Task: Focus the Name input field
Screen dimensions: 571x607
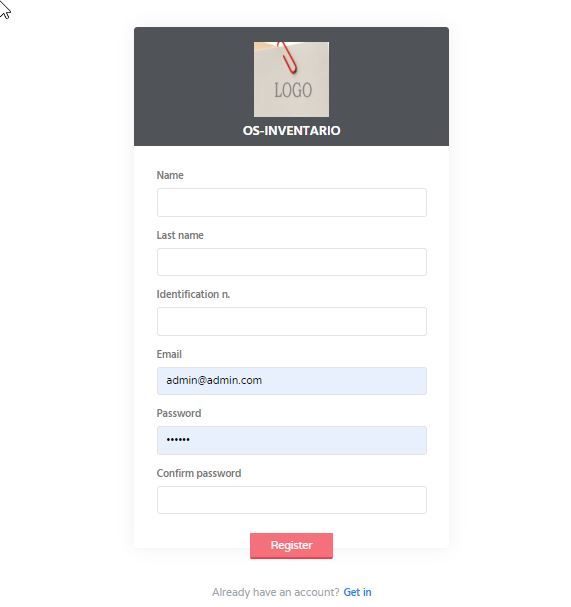Action: [292, 202]
